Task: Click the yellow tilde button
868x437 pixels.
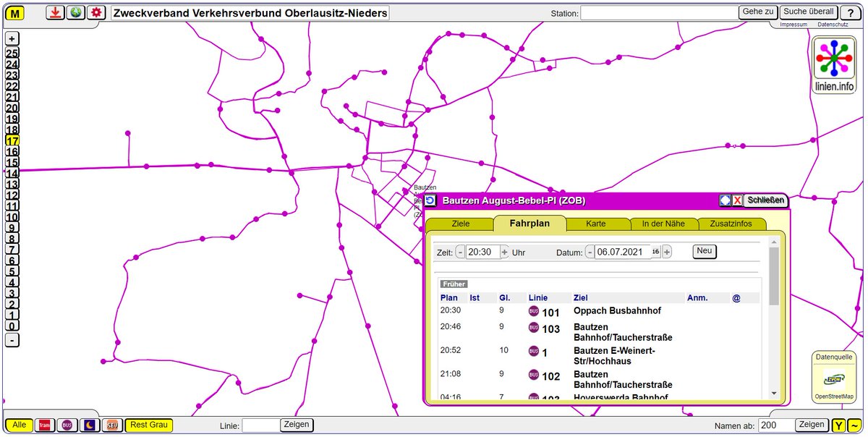Action: (854, 425)
